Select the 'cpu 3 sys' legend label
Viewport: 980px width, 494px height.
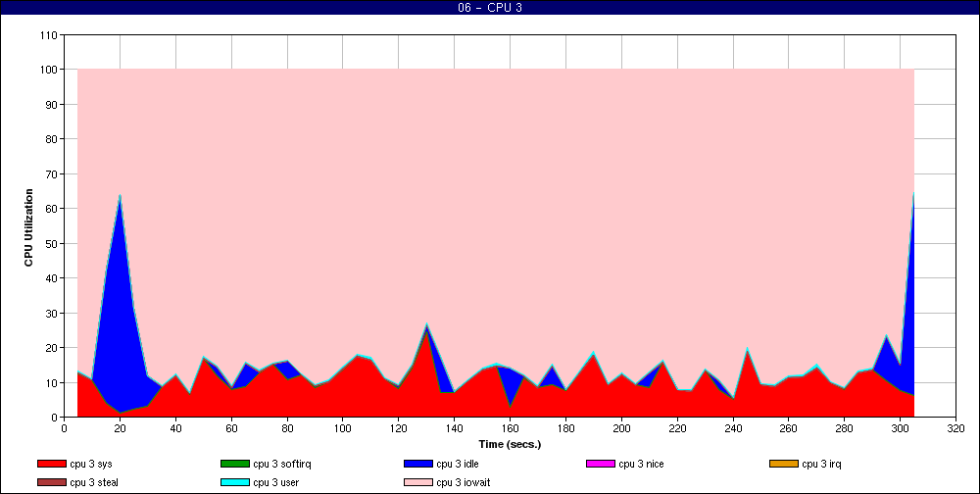click(91, 464)
